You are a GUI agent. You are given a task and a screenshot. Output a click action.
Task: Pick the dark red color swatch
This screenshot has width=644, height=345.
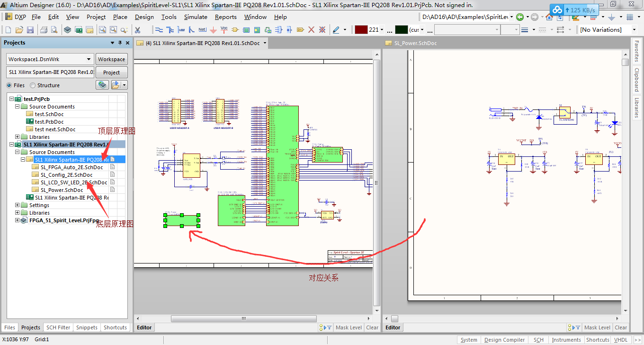pyautogui.click(x=361, y=30)
